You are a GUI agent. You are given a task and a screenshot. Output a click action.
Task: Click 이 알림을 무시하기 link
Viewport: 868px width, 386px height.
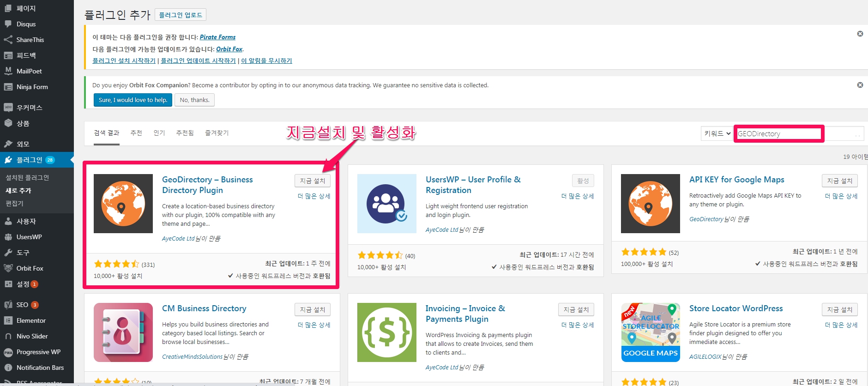266,61
